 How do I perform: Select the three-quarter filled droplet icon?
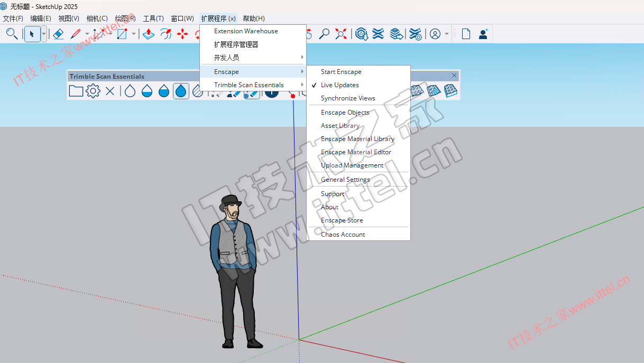(164, 91)
